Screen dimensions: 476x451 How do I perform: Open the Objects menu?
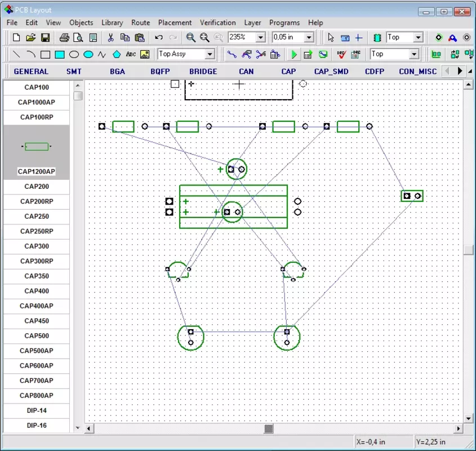81,23
